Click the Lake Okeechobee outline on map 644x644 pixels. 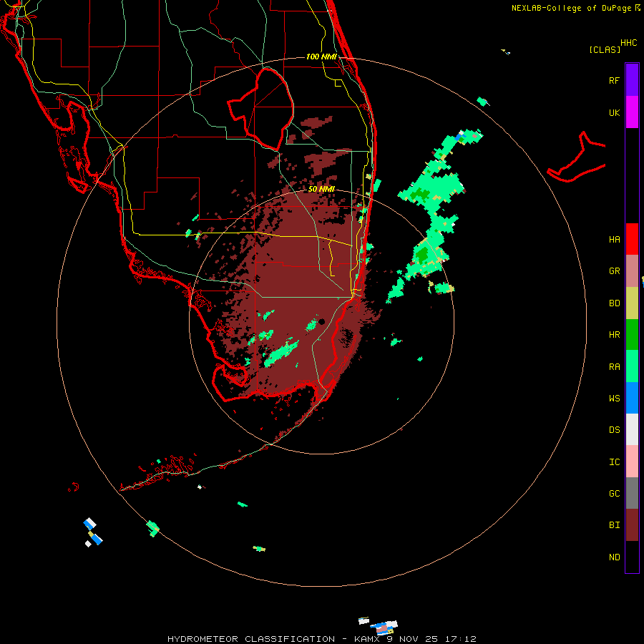pyautogui.click(x=260, y=109)
